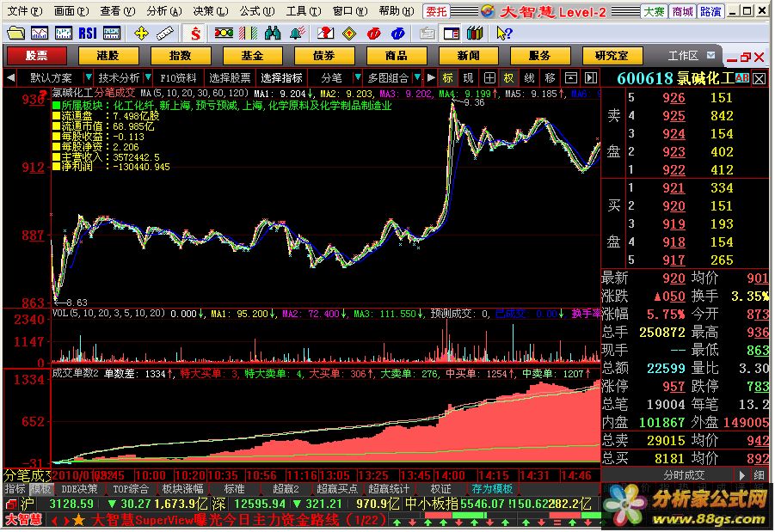Image resolution: width=775 pixels, height=532 pixels.
Task: Open the 帮助(H) menu
Action: (397, 11)
